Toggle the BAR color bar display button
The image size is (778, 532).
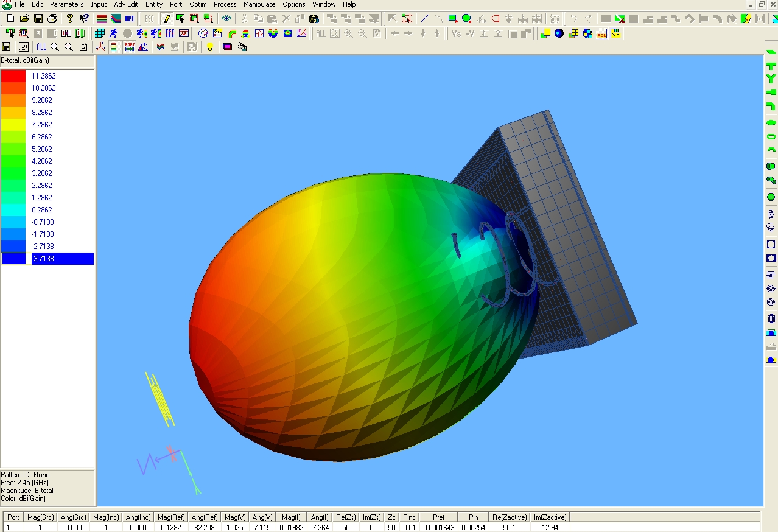tap(601, 33)
